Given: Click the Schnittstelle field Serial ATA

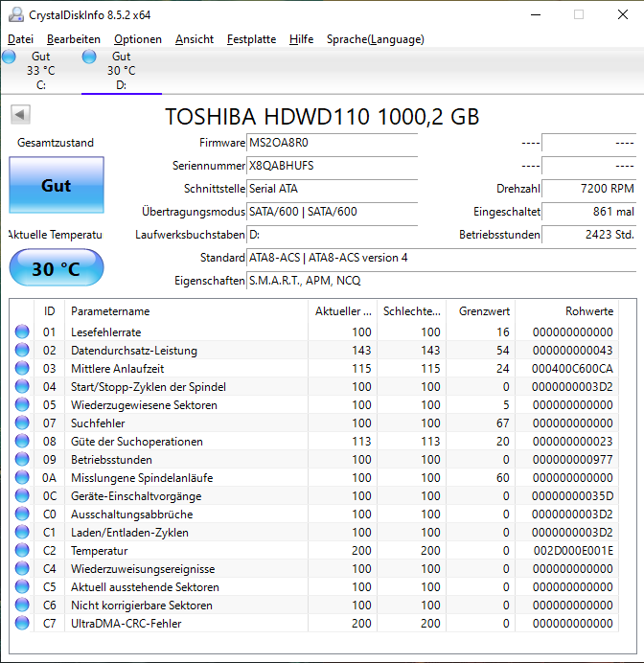Looking at the screenshot, I should (x=332, y=189).
